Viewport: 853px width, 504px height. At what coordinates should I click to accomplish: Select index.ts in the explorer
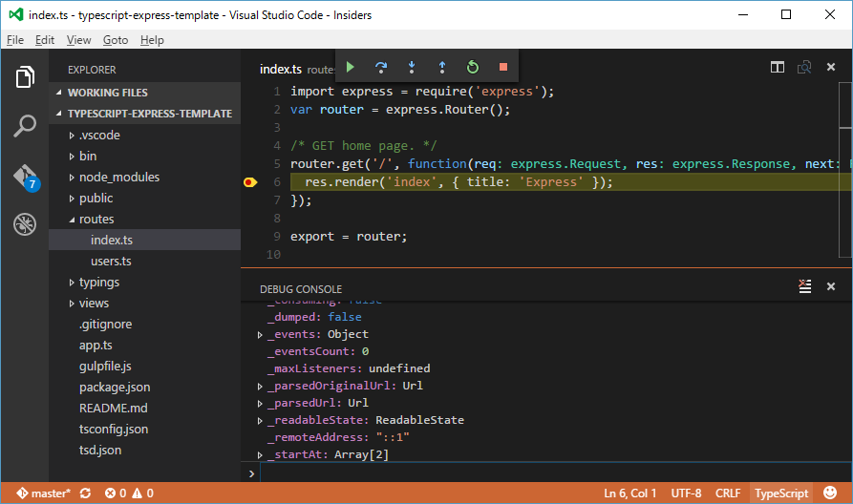[x=144, y=240]
